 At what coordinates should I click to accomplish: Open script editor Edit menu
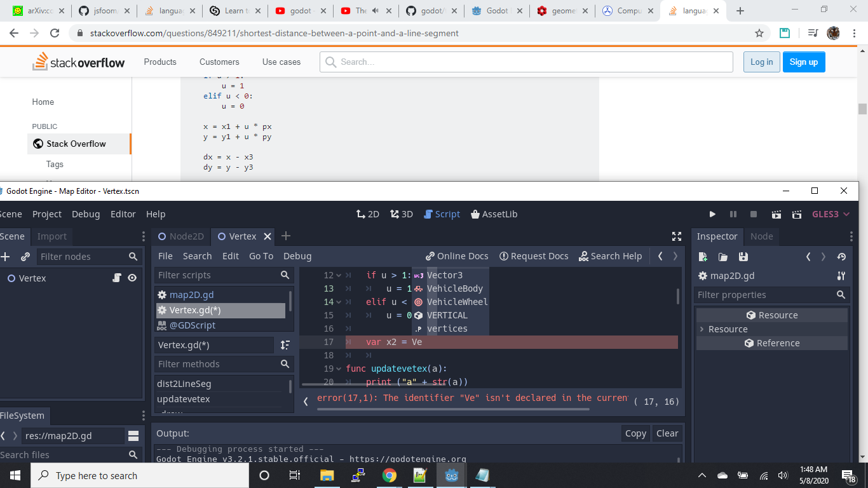click(x=231, y=256)
